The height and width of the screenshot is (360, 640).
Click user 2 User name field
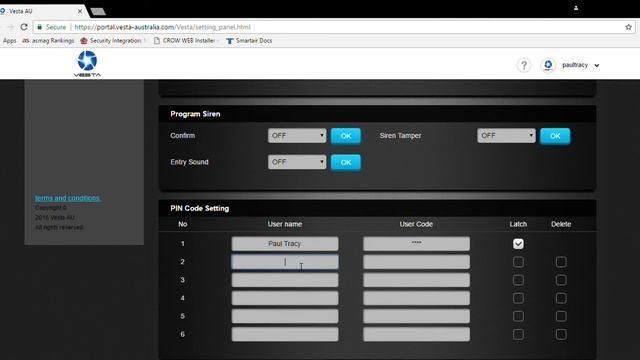(x=285, y=262)
